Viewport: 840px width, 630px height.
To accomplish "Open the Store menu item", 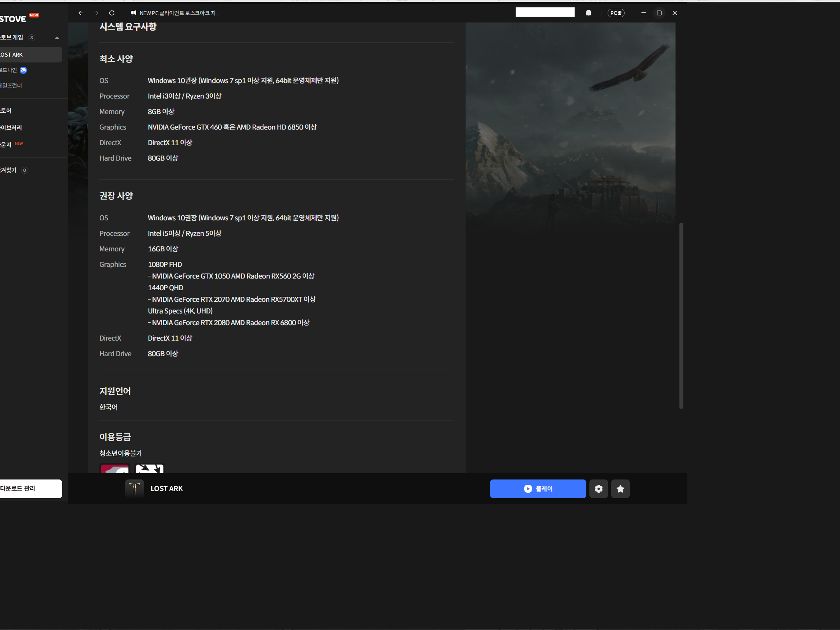I will point(6,111).
